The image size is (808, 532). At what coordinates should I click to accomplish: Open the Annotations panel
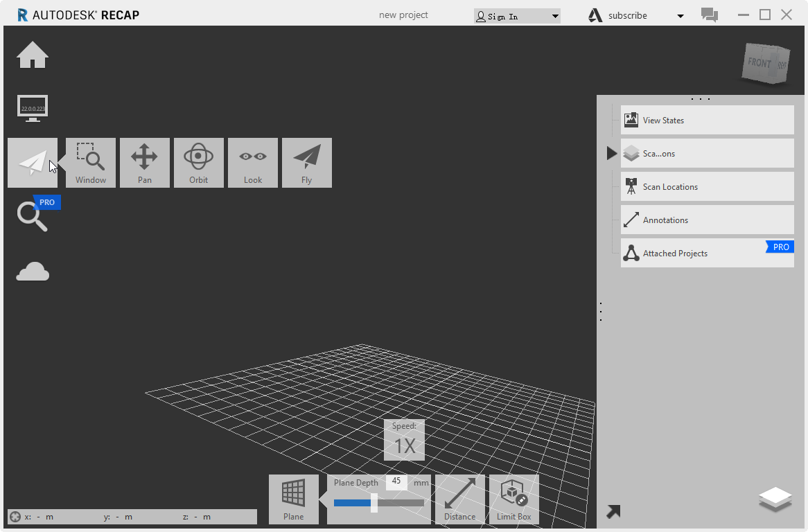pos(707,220)
